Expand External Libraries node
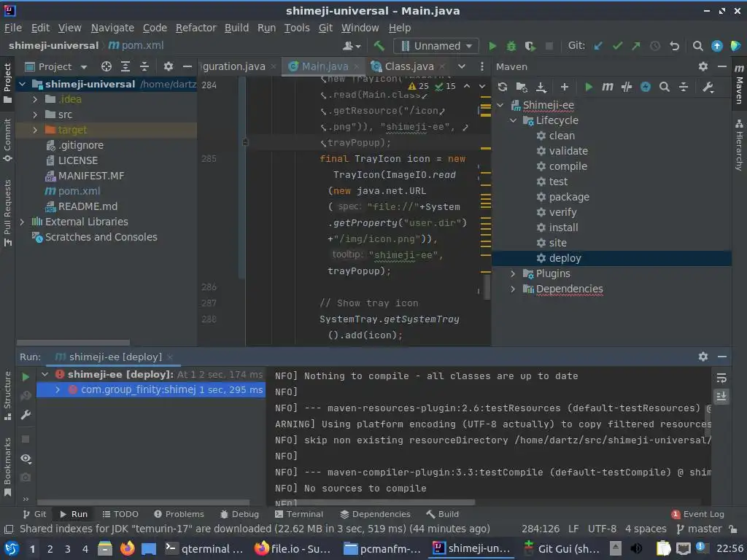 click(x=22, y=222)
